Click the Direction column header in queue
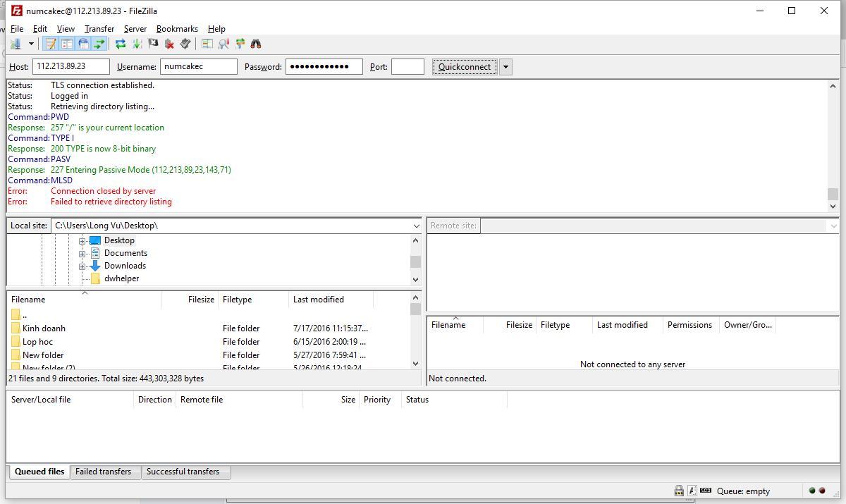 (x=154, y=400)
